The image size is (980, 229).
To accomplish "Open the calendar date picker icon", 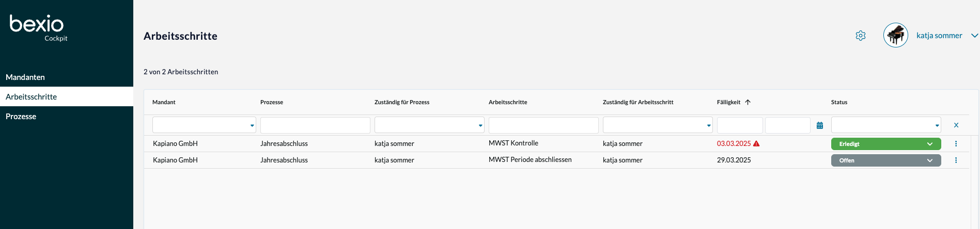I will click(x=820, y=125).
